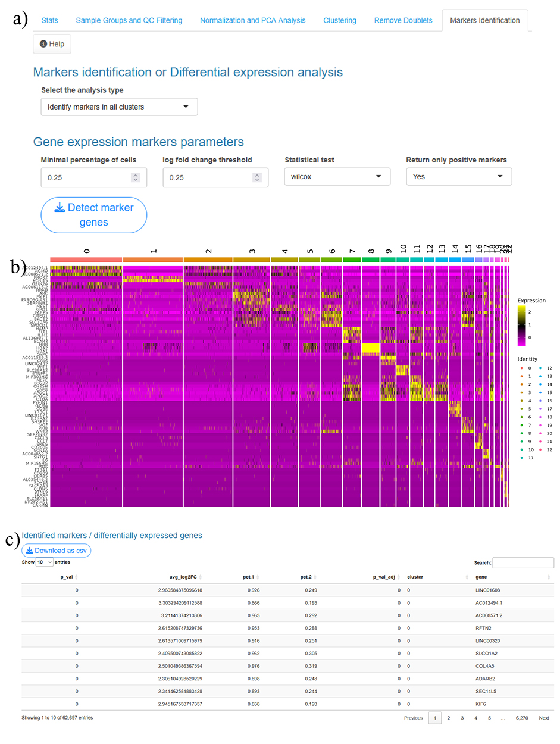Screen dimensions: 560x744
Task: Sort table by gene column
Action: 512,577
